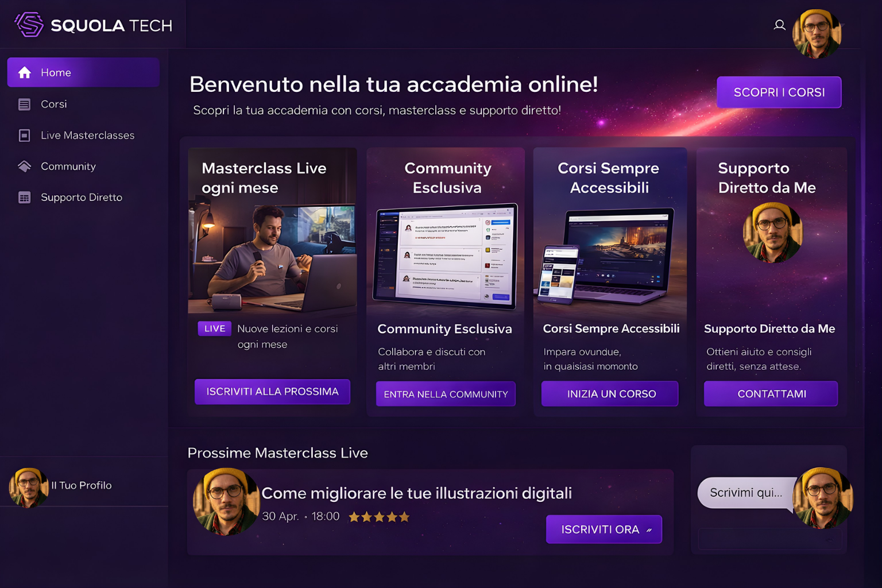The width and height of the screenshot is (882, 588).
Task: Click the CONTATTAMI button
Action: tap(771, 394)
